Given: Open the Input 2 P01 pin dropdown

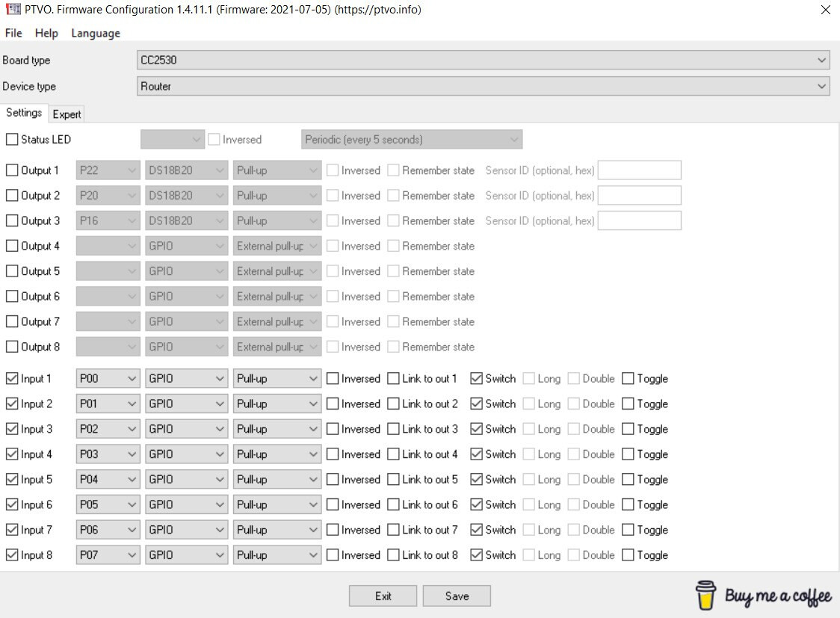Looking at the screenshot, I should pyautogui.click(x=108, y=404).
